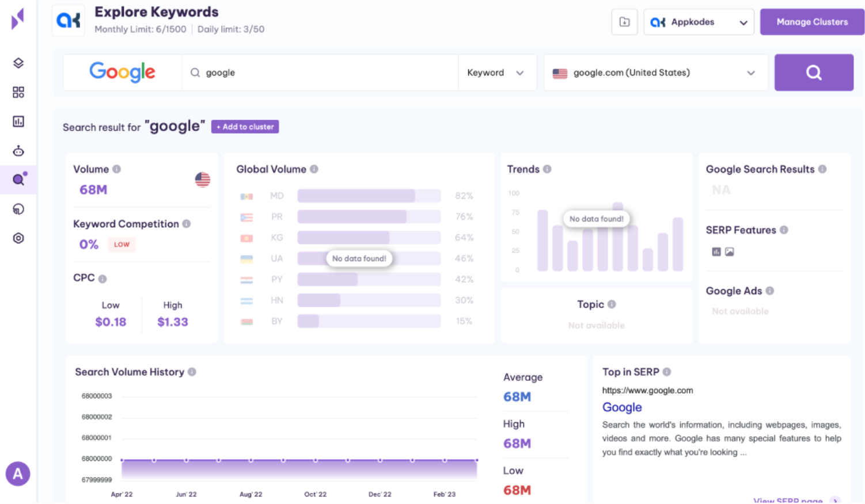Click the info icon next to Top in SERP

pos(667,372)
